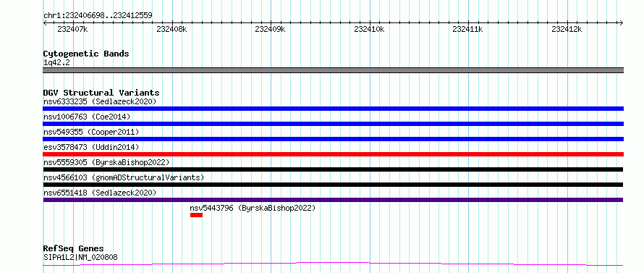The image size is (644, 273).
Task: Click the 232411k ruler tick label
Action: (x=467, y=29)
